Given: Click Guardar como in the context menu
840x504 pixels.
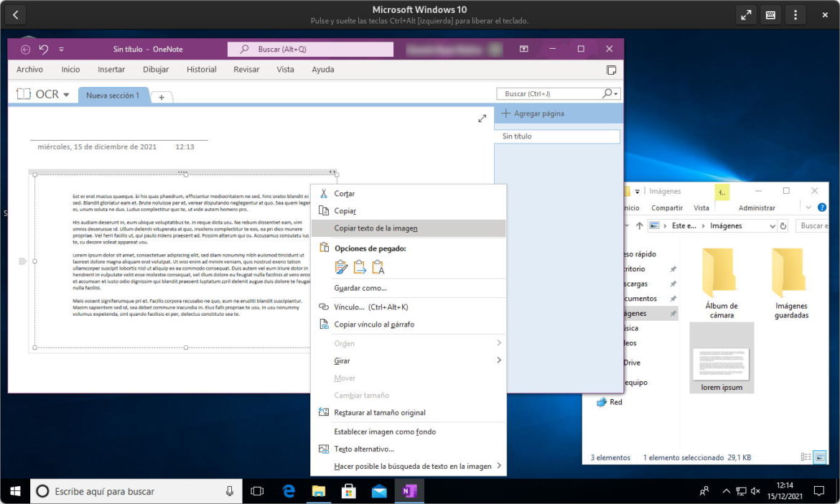Looking at the screenshot, I should click(360, 288).
